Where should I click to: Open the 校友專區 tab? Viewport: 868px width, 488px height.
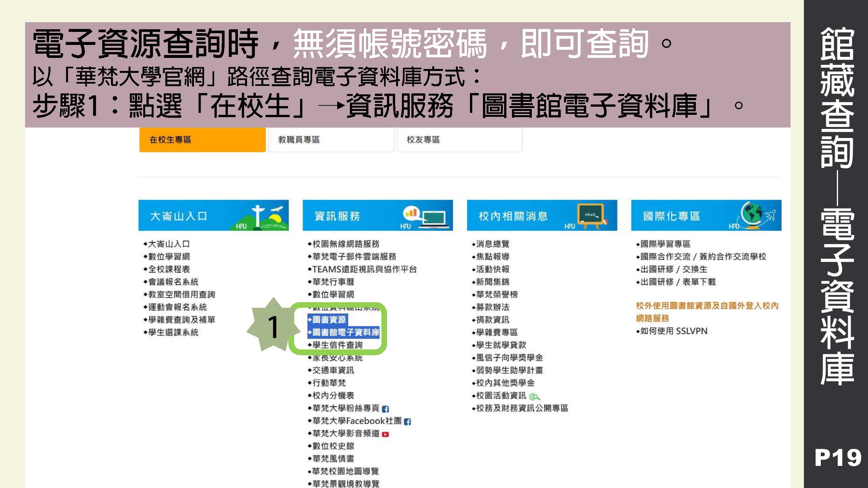pyautogui.click(x=460, y=140)
